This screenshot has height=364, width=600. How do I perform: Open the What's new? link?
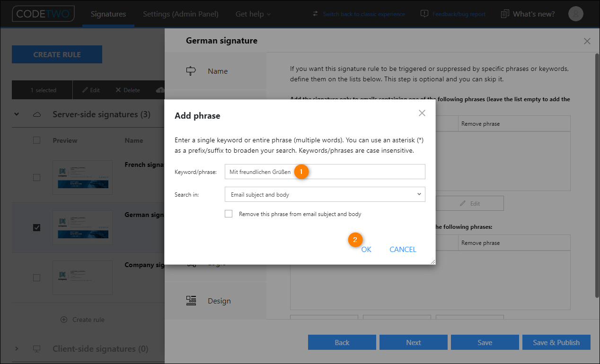coord(534,14)
